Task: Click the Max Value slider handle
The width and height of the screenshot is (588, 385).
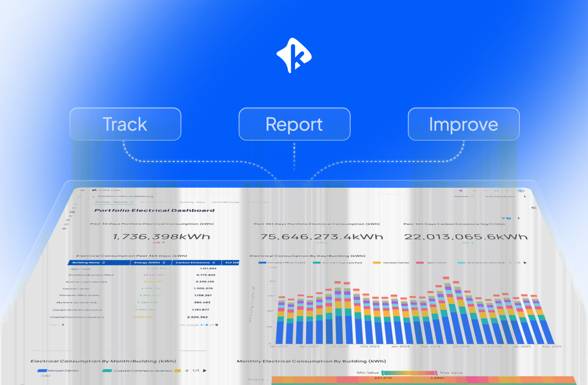Action: click(x=436, y=373)
